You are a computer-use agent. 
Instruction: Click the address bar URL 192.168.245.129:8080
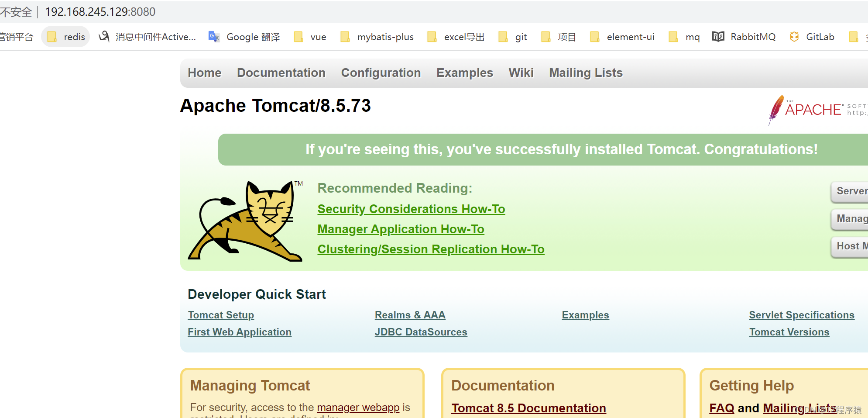tap(100, 12)
